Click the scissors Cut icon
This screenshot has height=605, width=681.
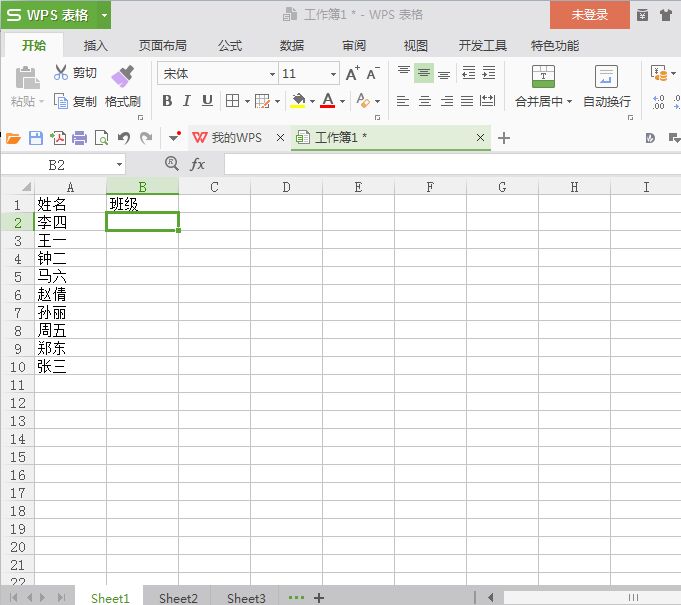coord(61,73)
